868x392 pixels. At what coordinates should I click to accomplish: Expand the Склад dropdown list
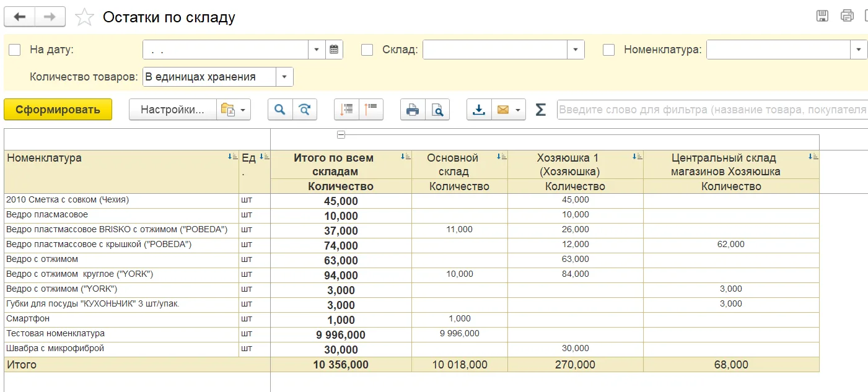point(576,50)
